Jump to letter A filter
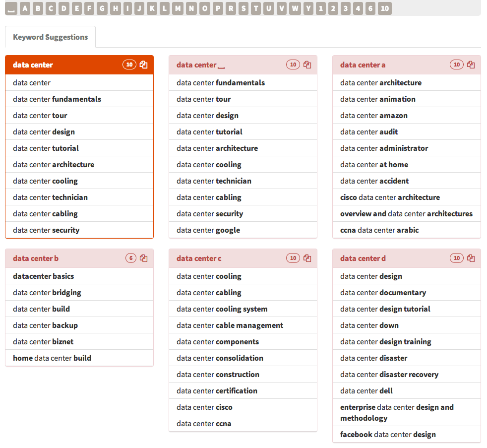 pyautogui.click(x=25, y=8)
